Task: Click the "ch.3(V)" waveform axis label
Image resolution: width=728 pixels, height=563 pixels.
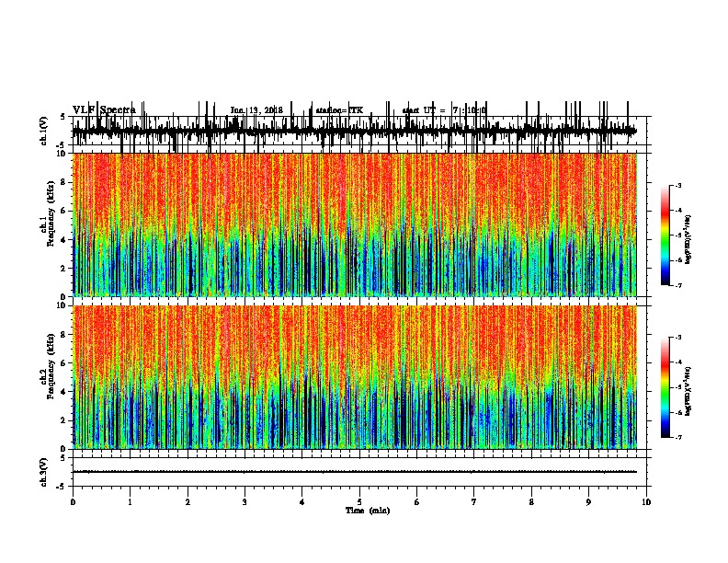Action: pyautogui.click(x=43, y=472)
